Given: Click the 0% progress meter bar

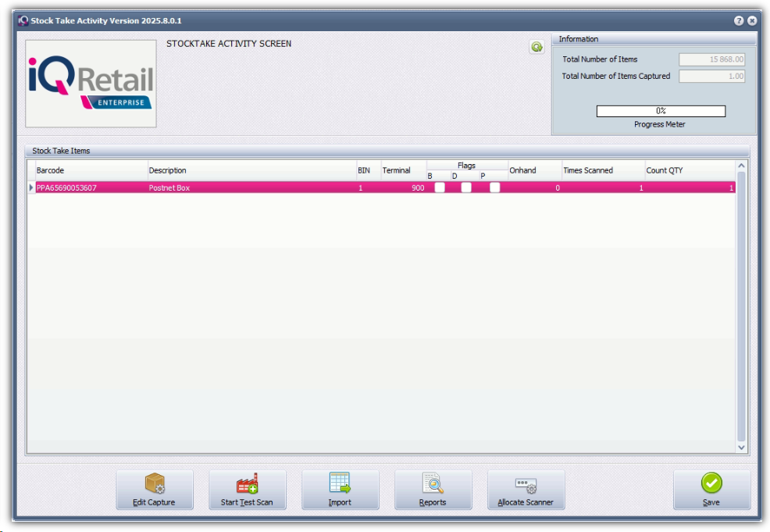Looking at the screenshot, I should tap(661, 111).
